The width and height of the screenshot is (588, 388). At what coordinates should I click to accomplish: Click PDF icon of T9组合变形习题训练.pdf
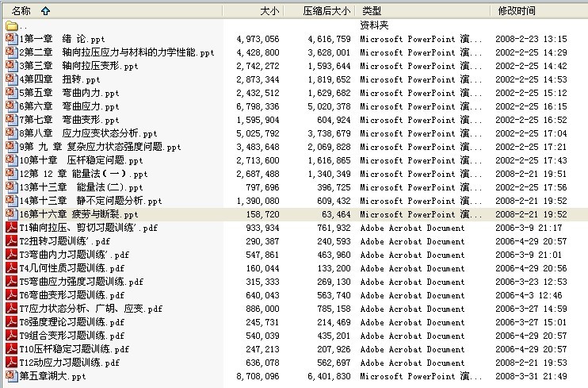pos(12,336)
